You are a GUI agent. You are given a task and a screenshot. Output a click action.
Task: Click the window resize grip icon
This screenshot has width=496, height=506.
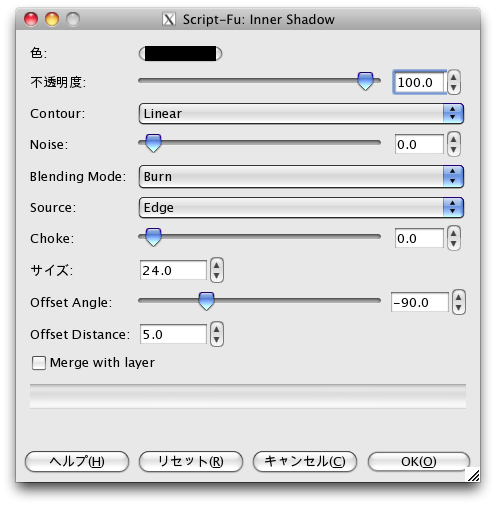[x=473, y=475]
